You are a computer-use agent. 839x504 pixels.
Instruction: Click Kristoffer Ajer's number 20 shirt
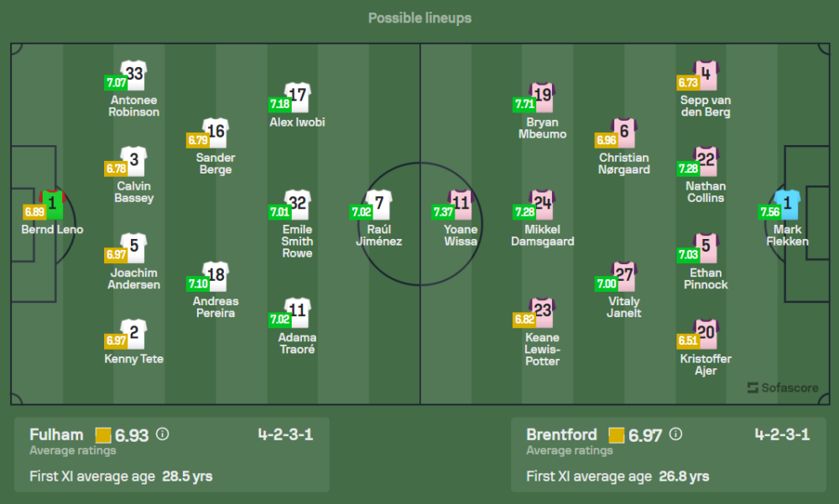(x=706, y=333)
